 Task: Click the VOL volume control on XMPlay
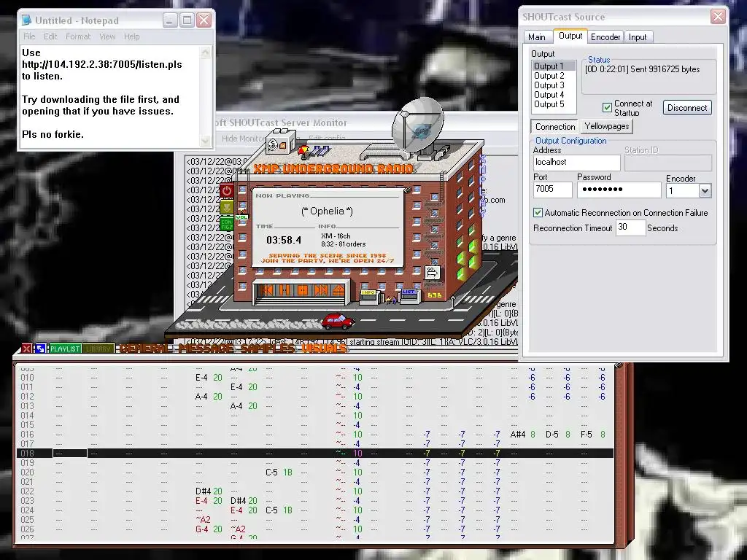click(242, 217)
